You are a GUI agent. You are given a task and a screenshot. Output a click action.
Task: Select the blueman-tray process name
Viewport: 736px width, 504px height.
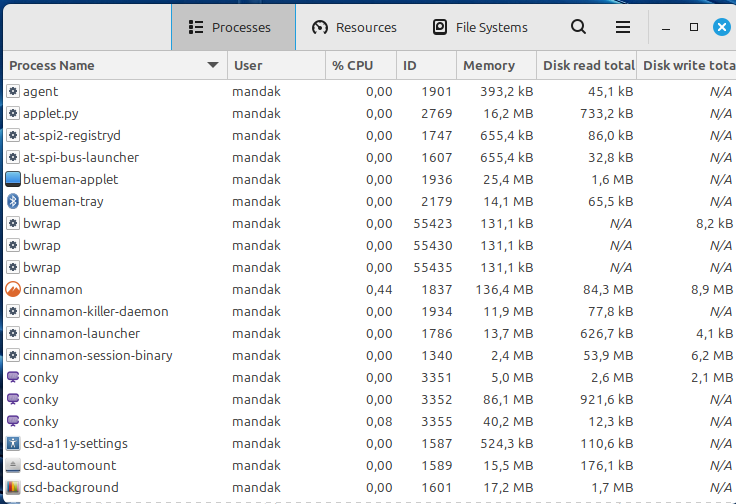click(x=63, y=202)
